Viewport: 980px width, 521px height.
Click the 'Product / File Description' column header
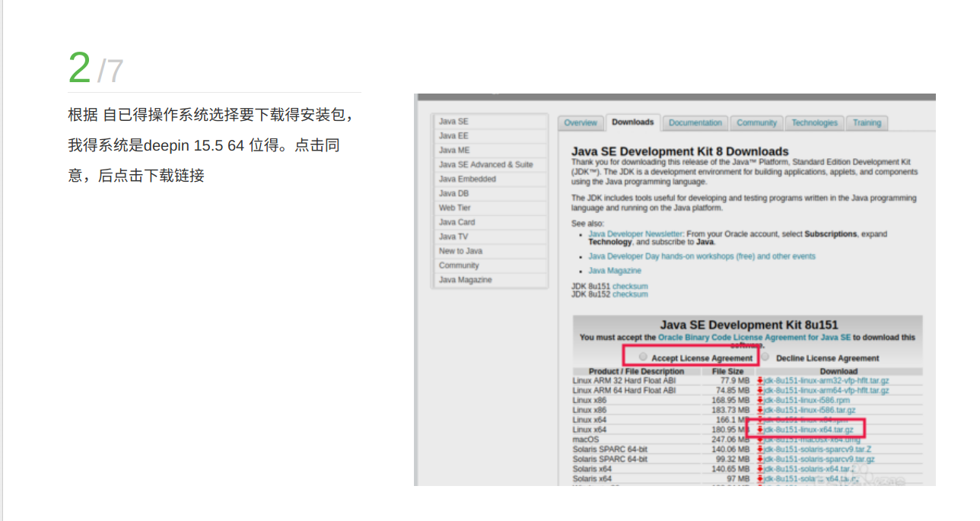pos(636,372)
